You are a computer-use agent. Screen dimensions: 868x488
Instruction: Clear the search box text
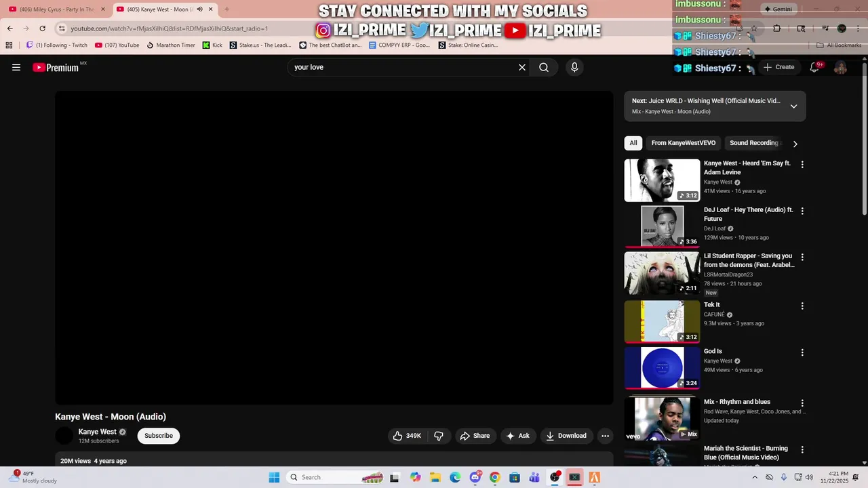coord(522,67)
